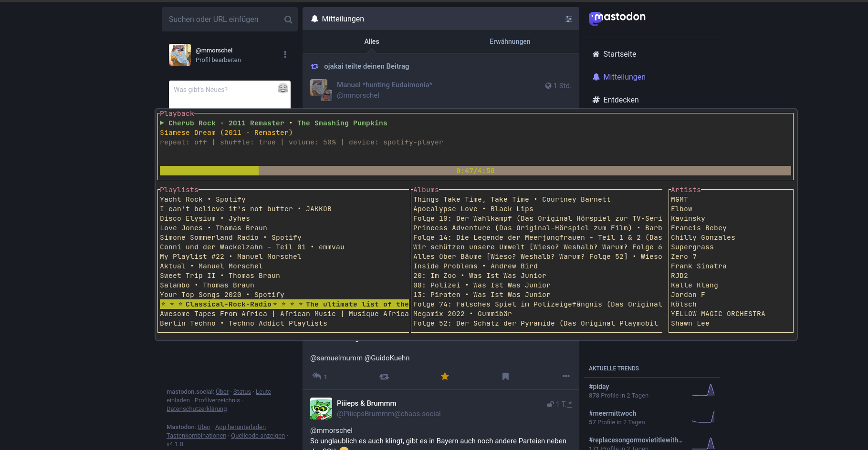The image size is (868, 450).
Task: Select artist Chilly Gonzales
Action: [703, 237]
